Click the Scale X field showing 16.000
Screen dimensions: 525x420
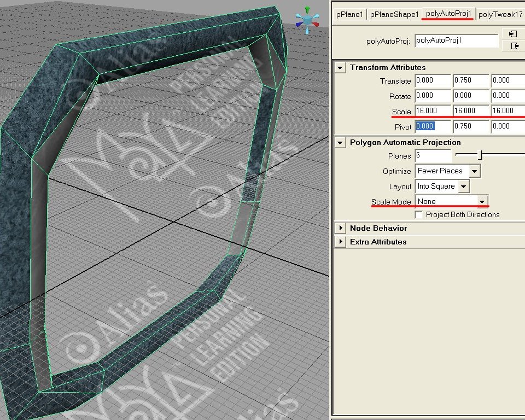click(433, 110)
